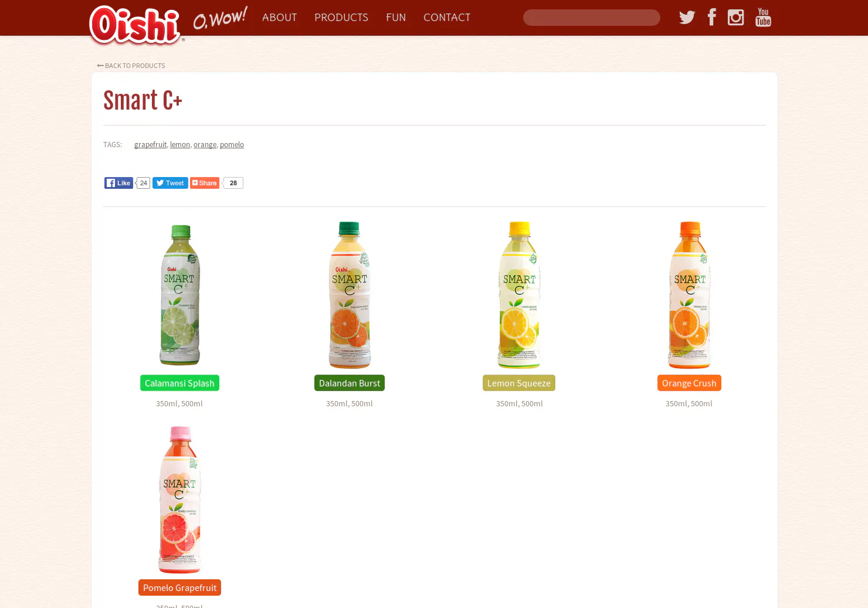Open Oishi's YouTube channel icon
The width and height of the screenshot is (868, 608).
763,18
